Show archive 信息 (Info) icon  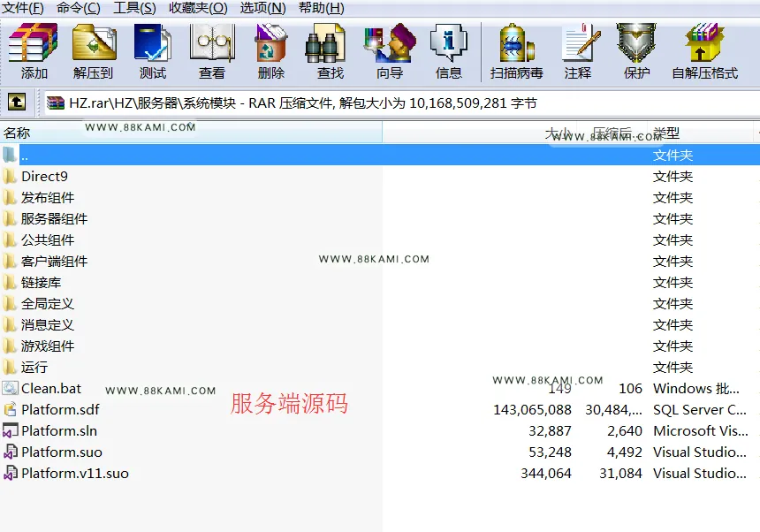point(448,51)
